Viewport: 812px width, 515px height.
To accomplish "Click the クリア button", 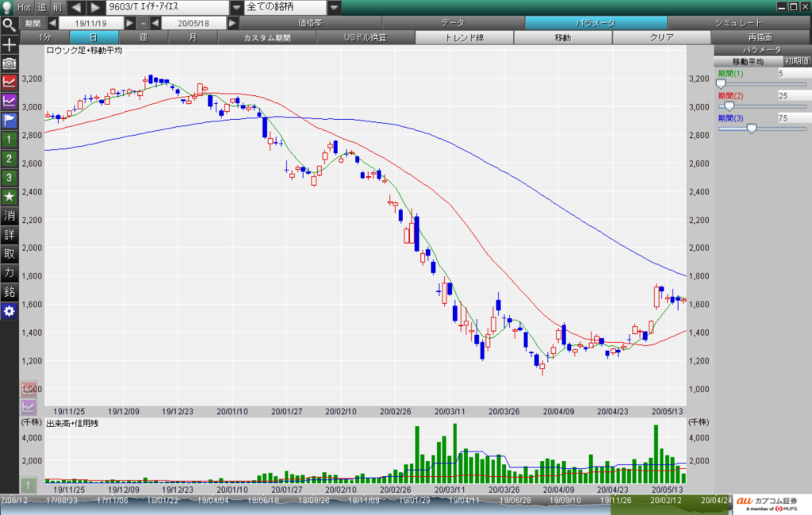I will pyautogui.click(x=661, y=37).
